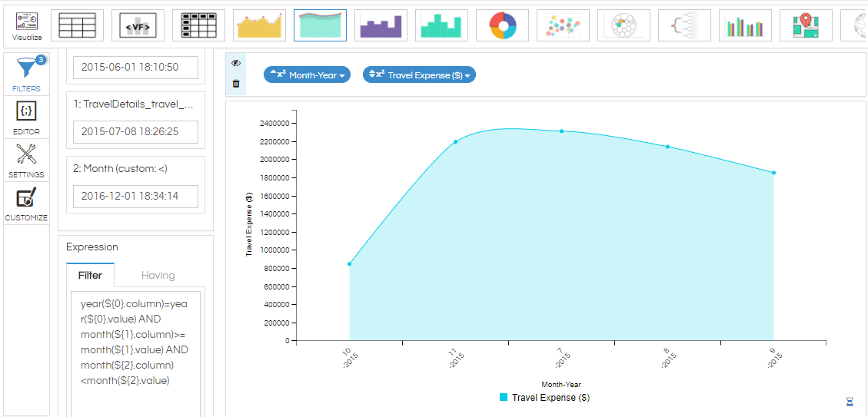
Task: Click the 7-2015 data point
Action: coord(561,131)
